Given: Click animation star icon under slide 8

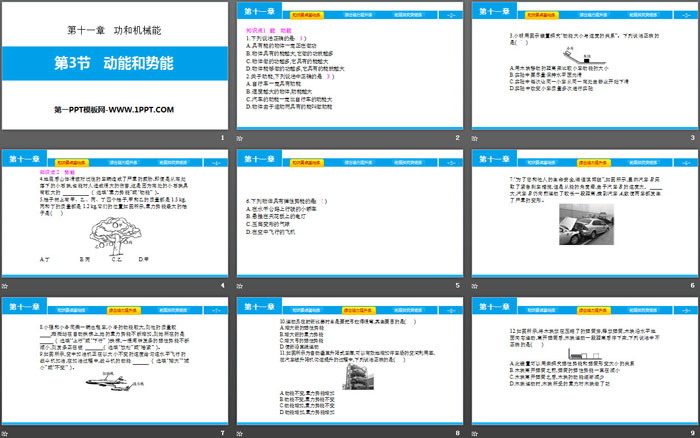Looking at the screenshot, I should 240,434.
